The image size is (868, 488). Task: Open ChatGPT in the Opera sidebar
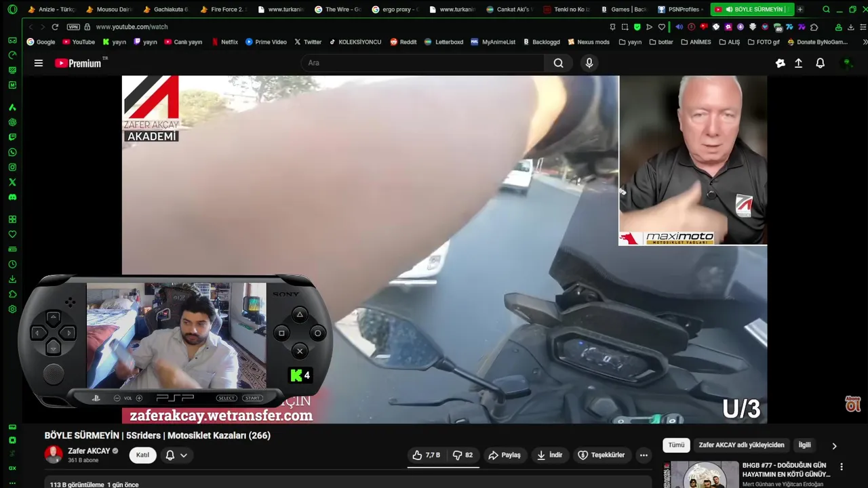click(12, 123)
